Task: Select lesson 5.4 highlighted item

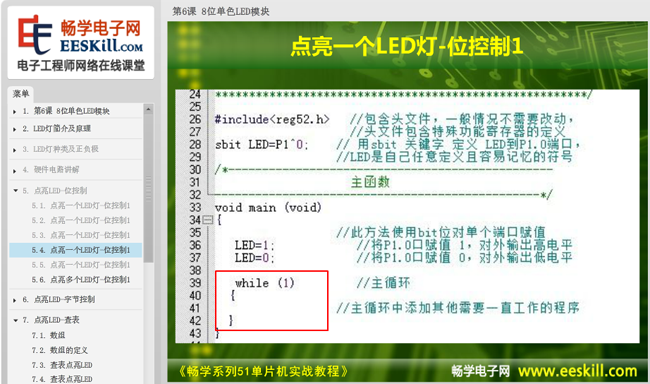Action: pos(75,250)
